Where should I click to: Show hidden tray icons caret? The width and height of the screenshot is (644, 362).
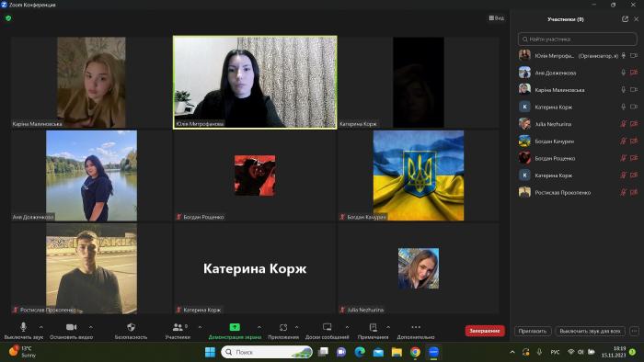point(512,352)
